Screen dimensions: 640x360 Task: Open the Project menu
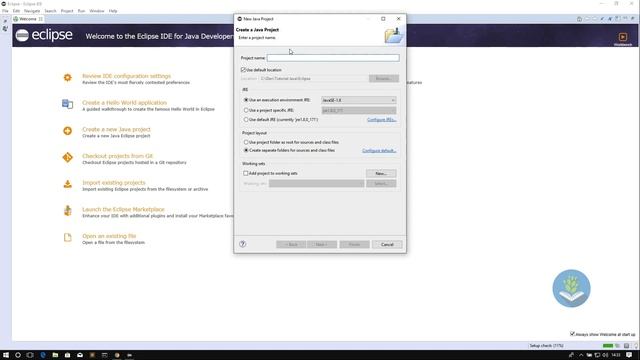(67, 11)
